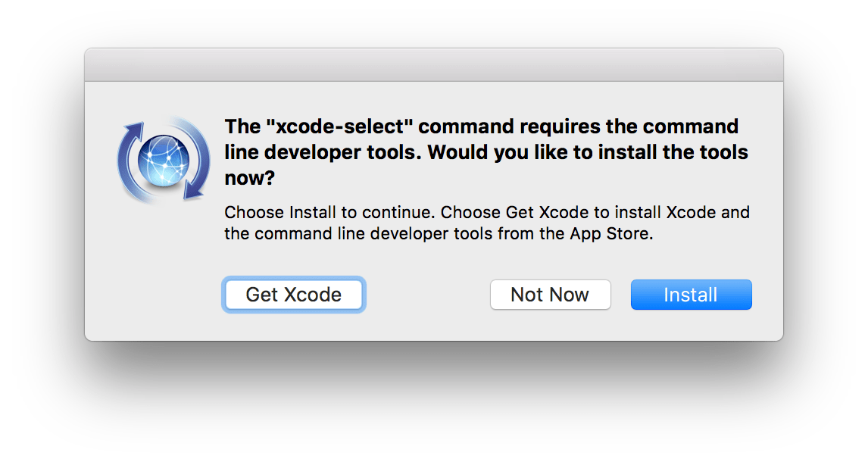Click the globe at the icon's center
This screenshot has height=462, width=868.
[x=164, y=160]
